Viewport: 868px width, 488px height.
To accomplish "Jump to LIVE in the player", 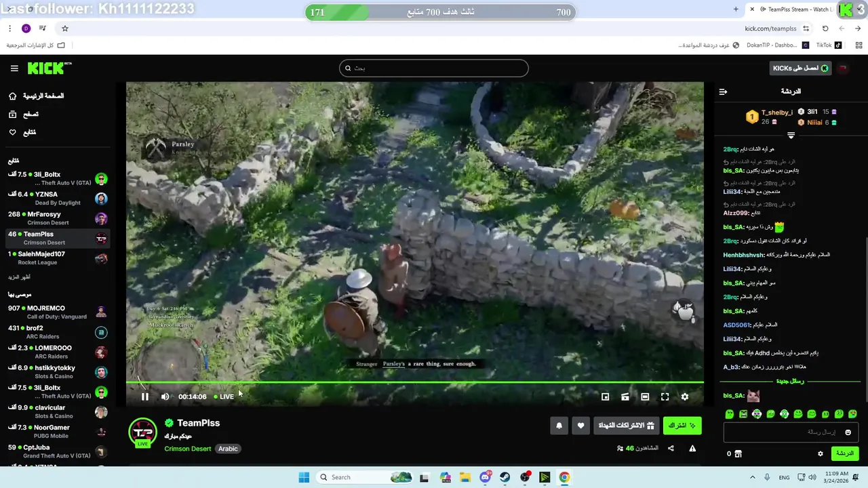I will pyautogui.click(x=224, y=396).
